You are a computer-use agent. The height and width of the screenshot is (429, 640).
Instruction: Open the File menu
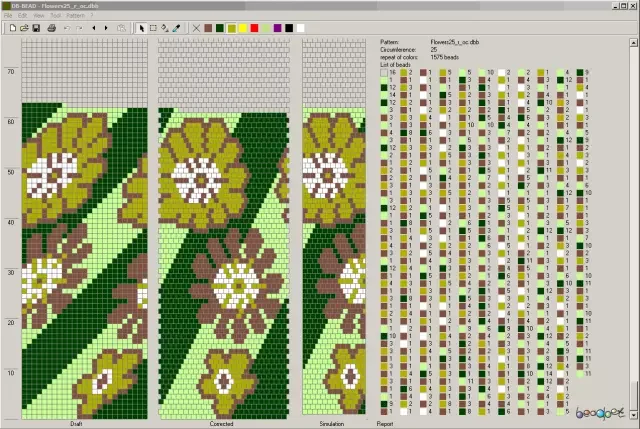point(8,16)
